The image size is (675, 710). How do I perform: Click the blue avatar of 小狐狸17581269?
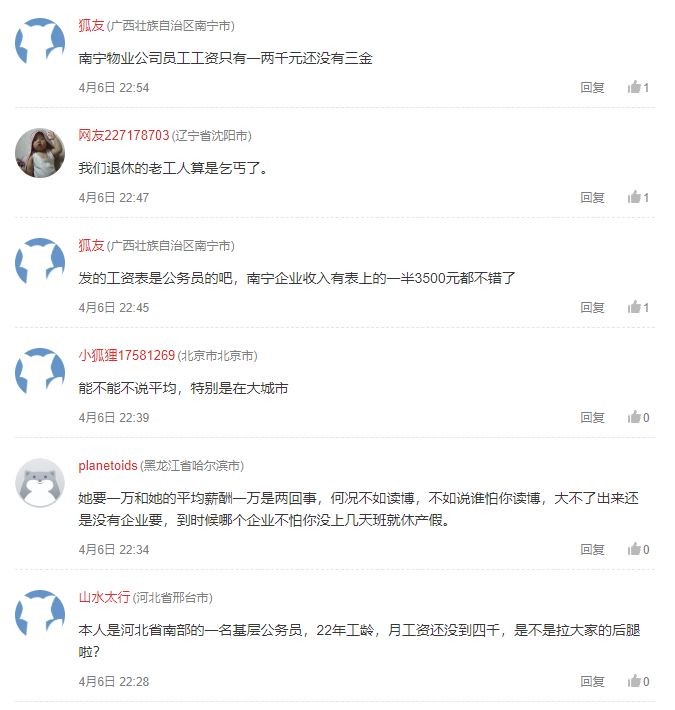(x=41, y=373)
